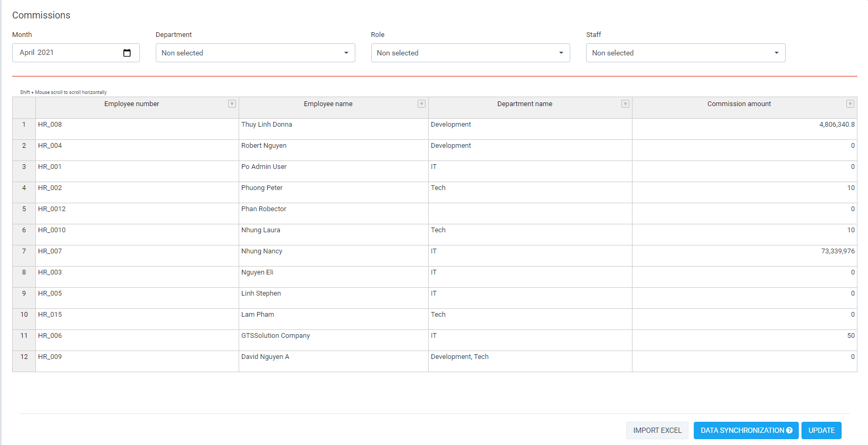Screen dimensions: 868x445
Task: Click the Commission amount column header
Action: tap(738, 104)
